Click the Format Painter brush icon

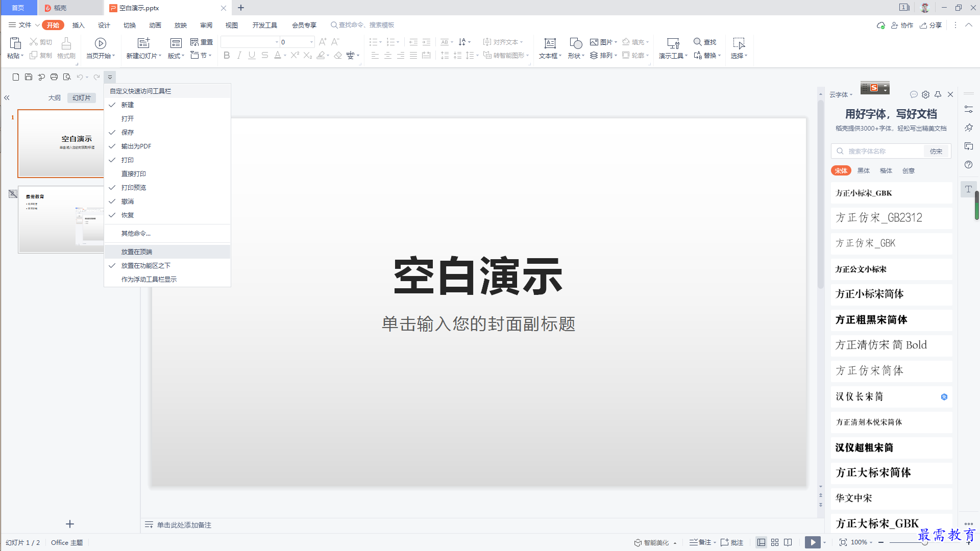tap(66, 43)
